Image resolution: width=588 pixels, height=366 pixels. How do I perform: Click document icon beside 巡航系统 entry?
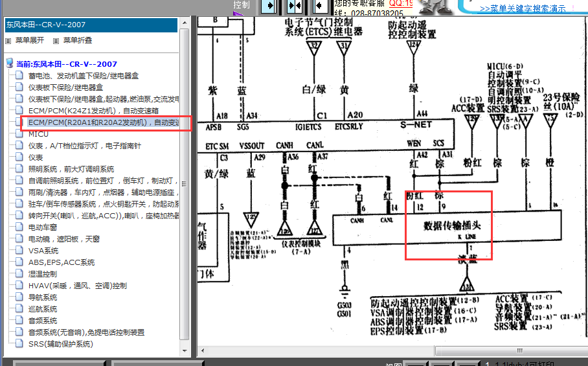point(19,308)
